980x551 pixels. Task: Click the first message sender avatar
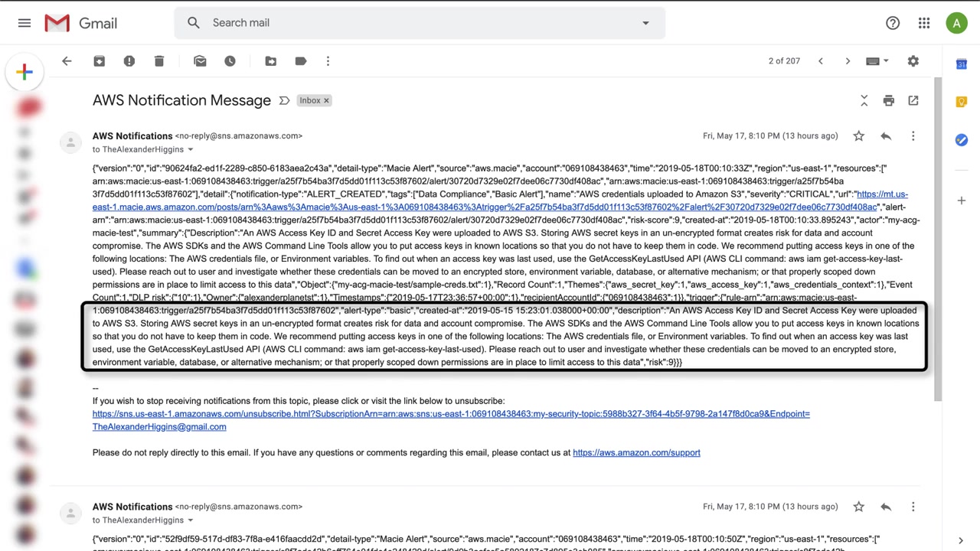tap(70, 142)
